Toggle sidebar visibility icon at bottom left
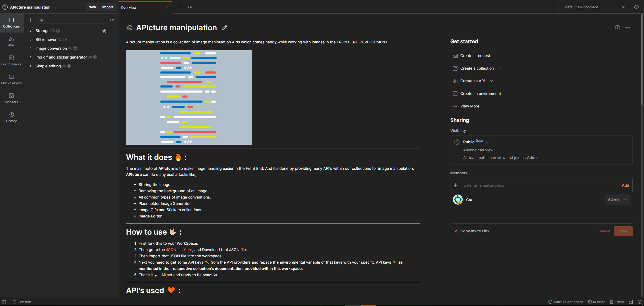The height and width of the screenshot is (306, 644). (4, 302)
